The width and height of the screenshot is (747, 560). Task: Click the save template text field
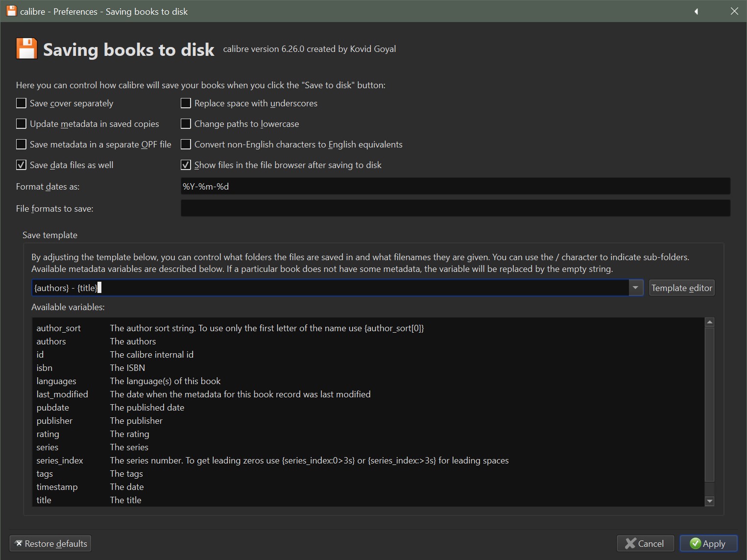pos(330,288)
